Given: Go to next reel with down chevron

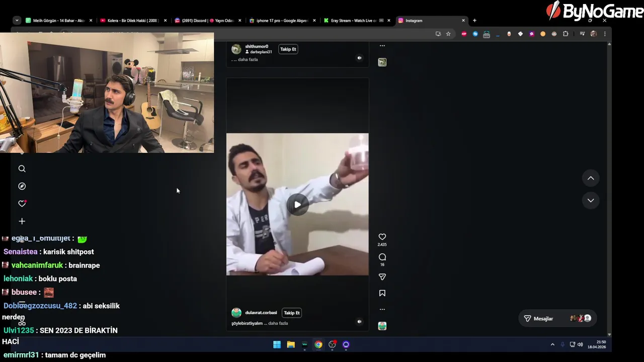Looking at the screenshot, I should click(591, 200).
